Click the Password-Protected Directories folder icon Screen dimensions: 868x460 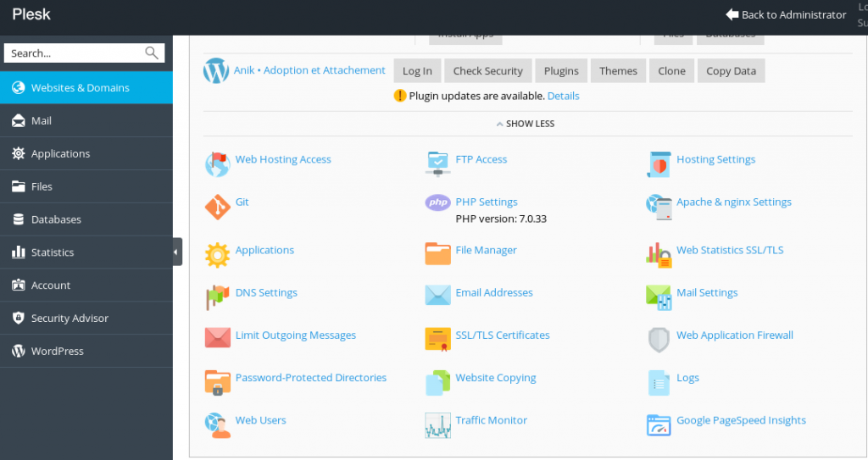coord(217,383)
